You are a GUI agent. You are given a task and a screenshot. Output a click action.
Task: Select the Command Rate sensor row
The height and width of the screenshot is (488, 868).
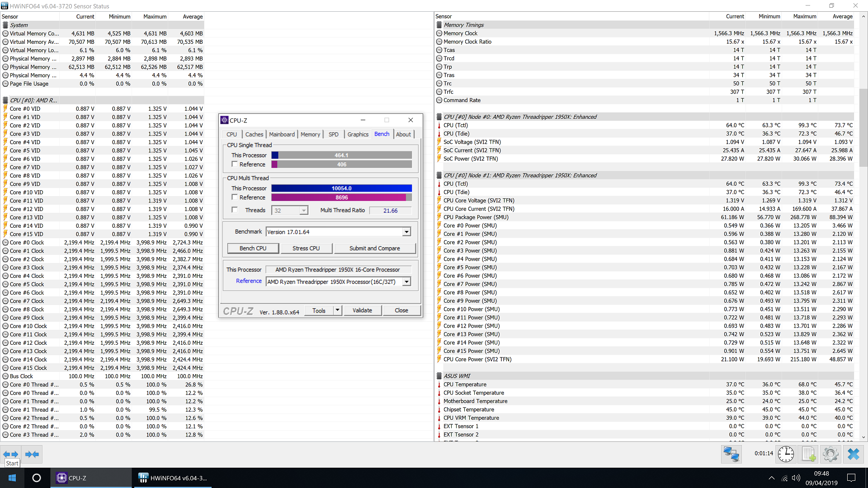click(x=646, y=100)
